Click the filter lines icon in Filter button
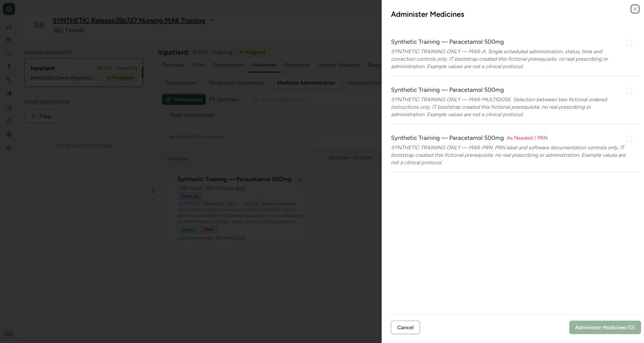The height and width of the screenshot is (343, 644). click(x=34, y=116)
